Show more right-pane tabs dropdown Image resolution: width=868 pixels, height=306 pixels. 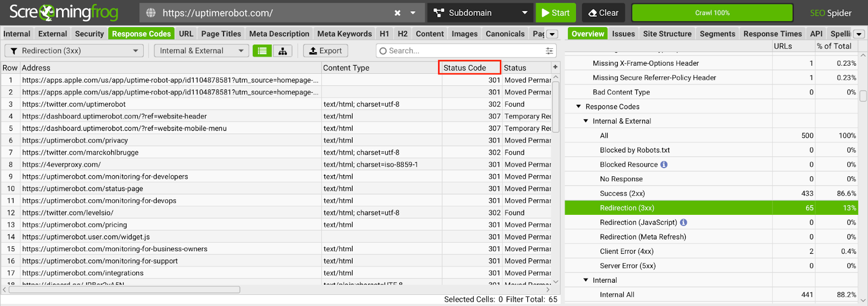coord(859,34)
